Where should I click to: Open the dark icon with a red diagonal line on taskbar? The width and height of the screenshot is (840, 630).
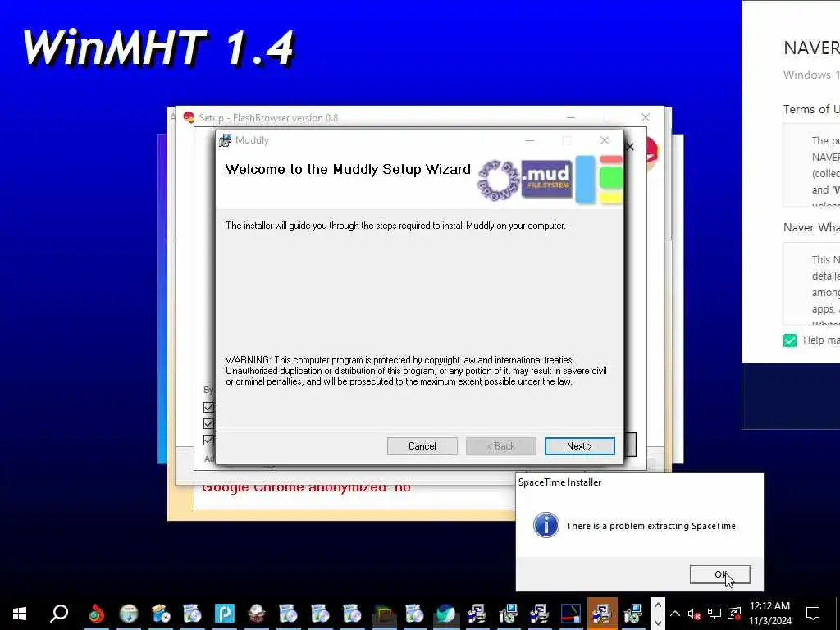coord(571,614)
